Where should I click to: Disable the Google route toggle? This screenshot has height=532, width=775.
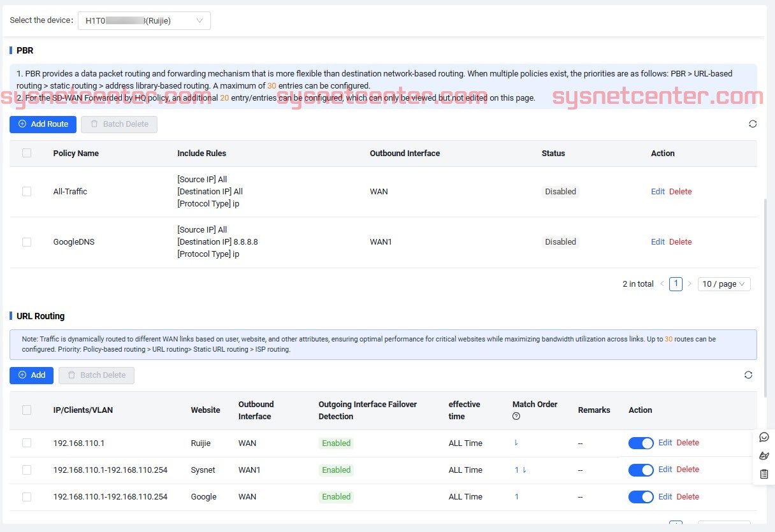pyautogui.click(x=641, y=497)
